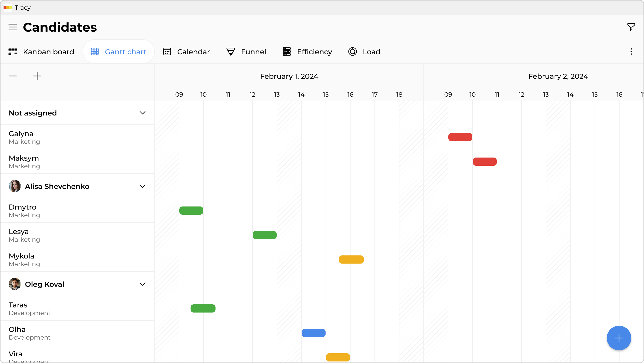Open the Funnel view tab
This screenshot has width=644, height=363.
click(x=246, y=52)
